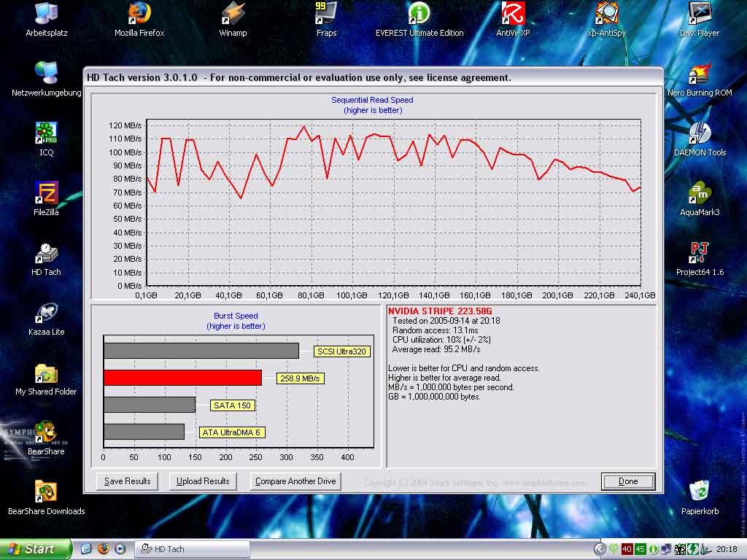Click the Firefox quick launch icon
The width and height of the screenshot is (747, 560).
103,548
